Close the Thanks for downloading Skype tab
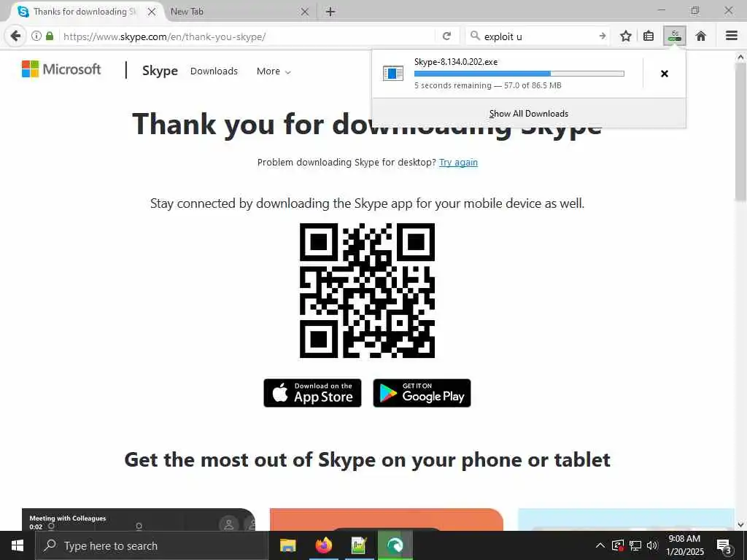Viewport: 747px width, 560px height. [x=152, y=12]
